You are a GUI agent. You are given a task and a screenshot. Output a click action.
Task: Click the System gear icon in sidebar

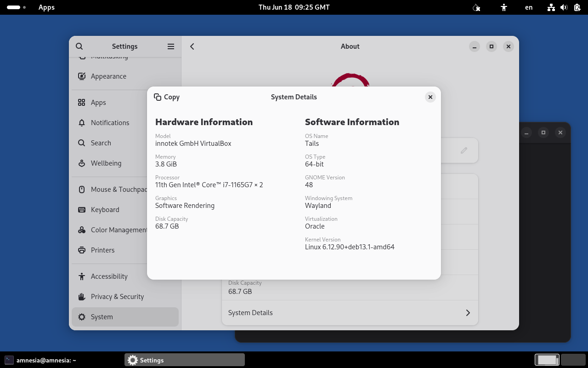(82, 317)
